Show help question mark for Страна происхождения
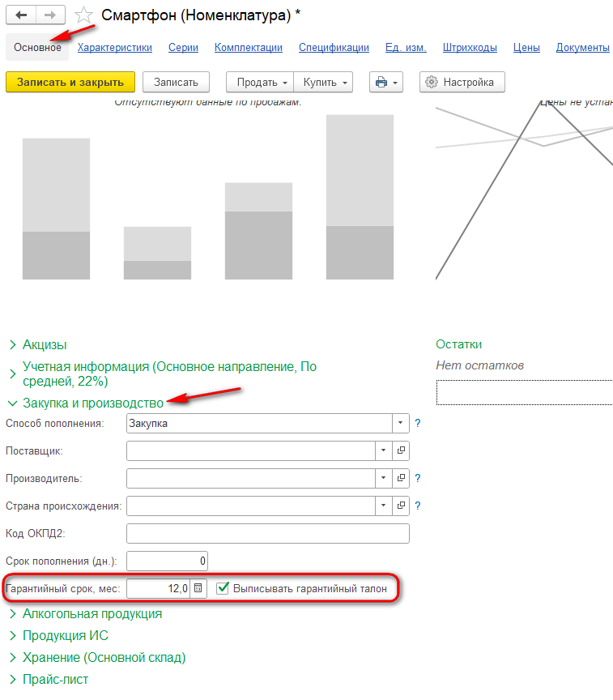613x700 pixels. tap(418, 506)
